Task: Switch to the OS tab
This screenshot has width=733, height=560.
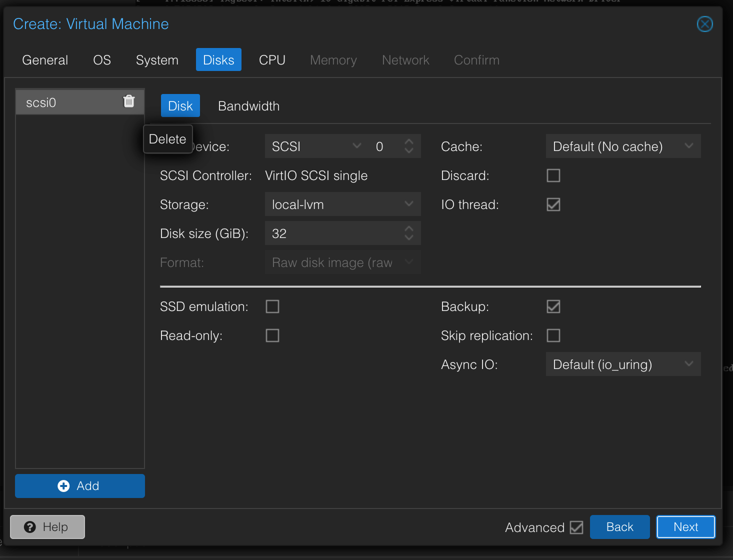Action: pyautogui.click(x=102, y=60)
